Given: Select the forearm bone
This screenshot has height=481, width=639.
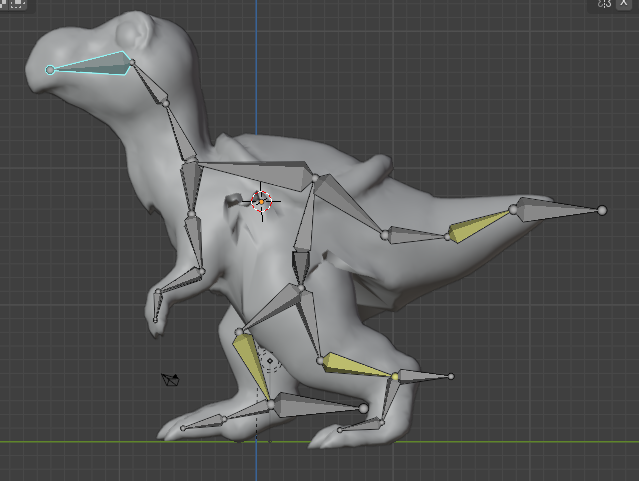Looking at the screenshot, I should (x=195, y=243).
